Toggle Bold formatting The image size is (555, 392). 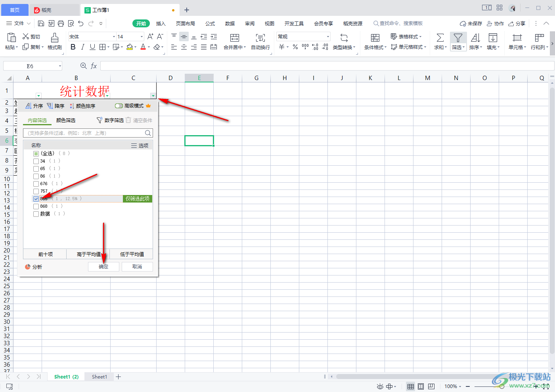tap(73, 47)
